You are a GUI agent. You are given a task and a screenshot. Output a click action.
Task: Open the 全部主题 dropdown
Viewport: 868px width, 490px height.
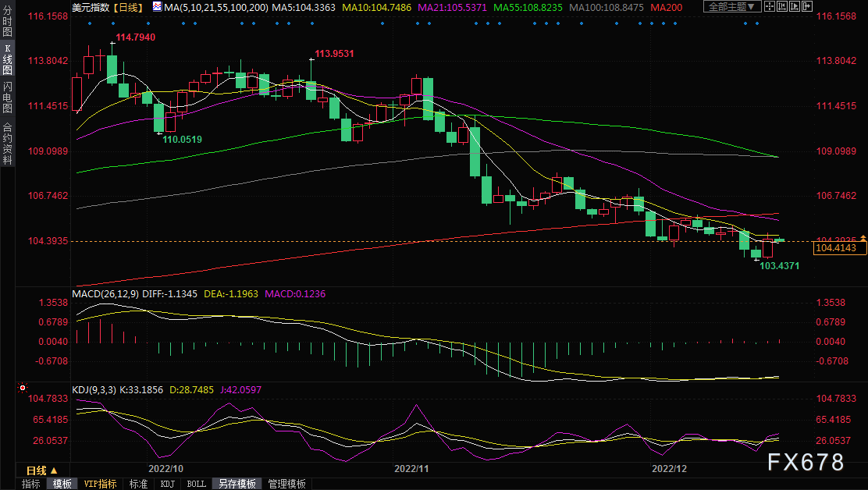[732, 7]
